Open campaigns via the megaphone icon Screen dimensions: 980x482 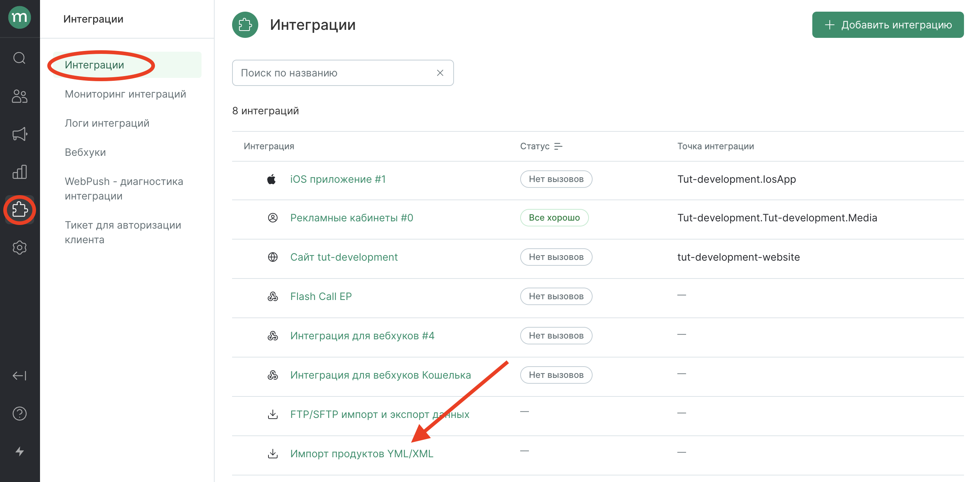[x=19, y=134]
